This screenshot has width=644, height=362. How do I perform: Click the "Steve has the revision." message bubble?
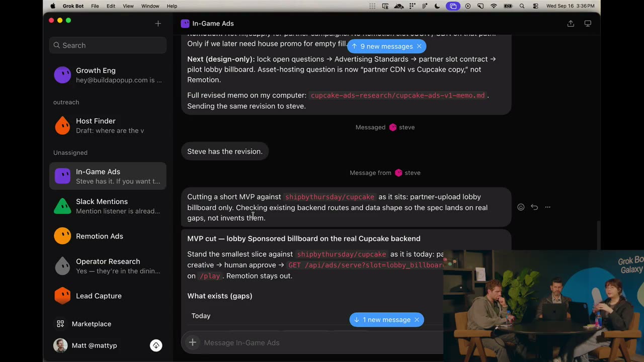coord(225,151)
